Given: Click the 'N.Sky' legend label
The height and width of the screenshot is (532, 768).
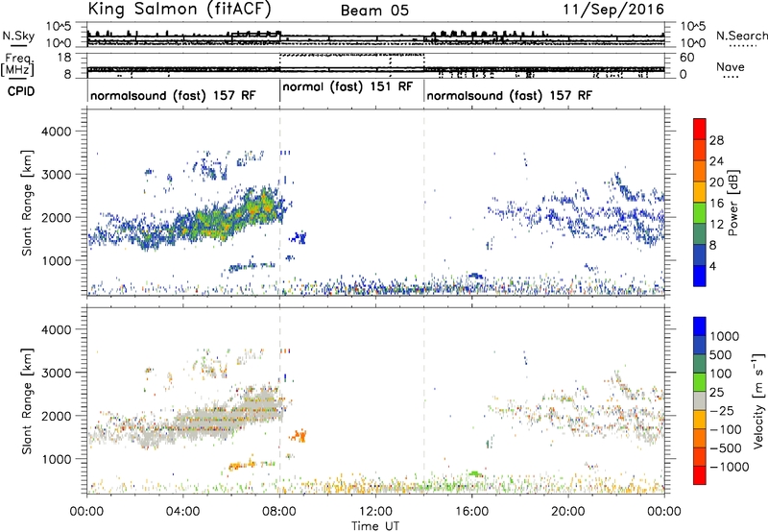Looking at the screenshot, I should tap(18, 36).
